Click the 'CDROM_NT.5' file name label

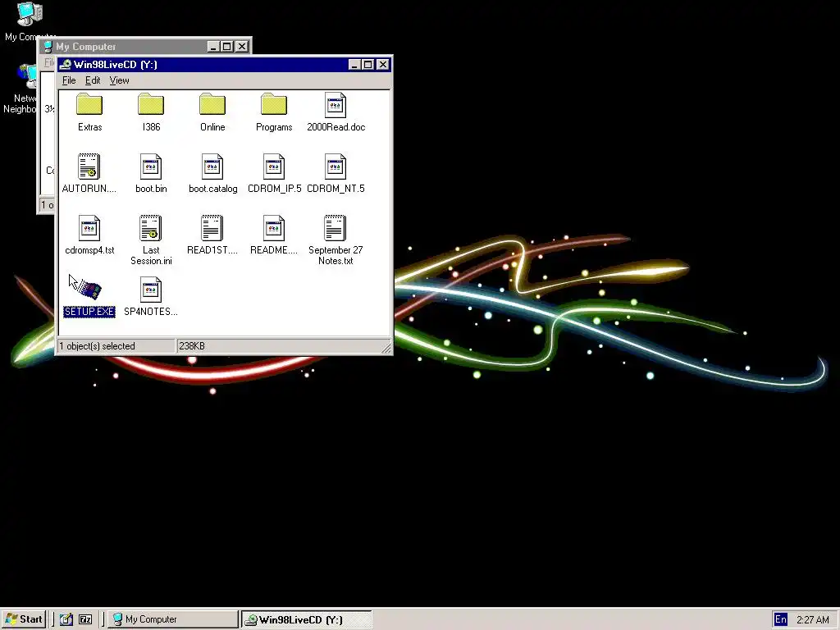click(x=336, y=189)
